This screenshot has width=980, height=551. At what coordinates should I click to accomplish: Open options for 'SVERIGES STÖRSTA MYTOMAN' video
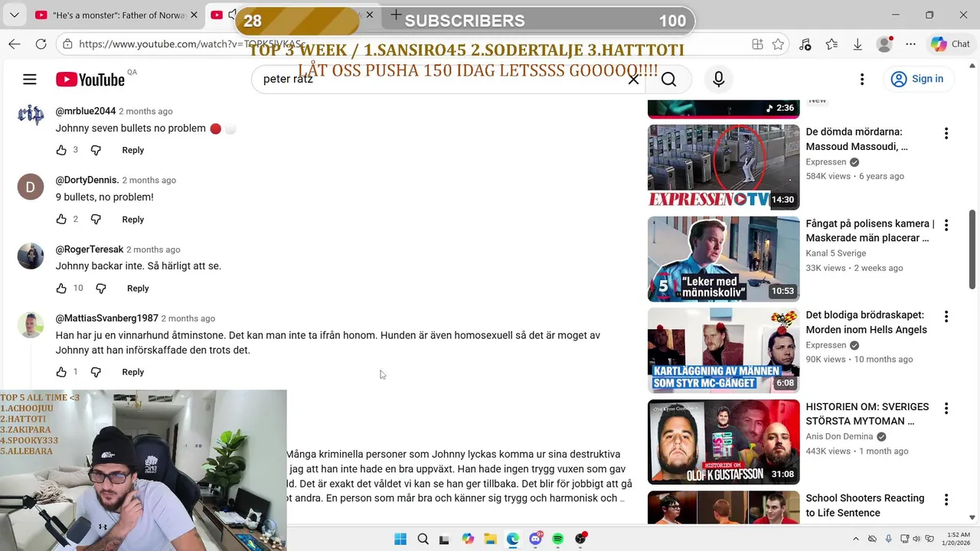click(946, 408)
